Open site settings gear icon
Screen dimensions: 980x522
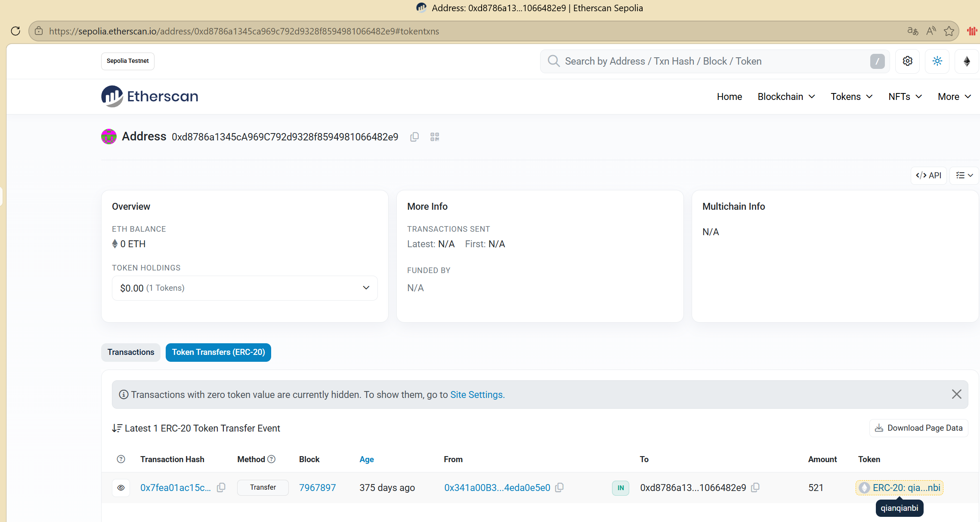pyautogui.click(x=907, y=61)
